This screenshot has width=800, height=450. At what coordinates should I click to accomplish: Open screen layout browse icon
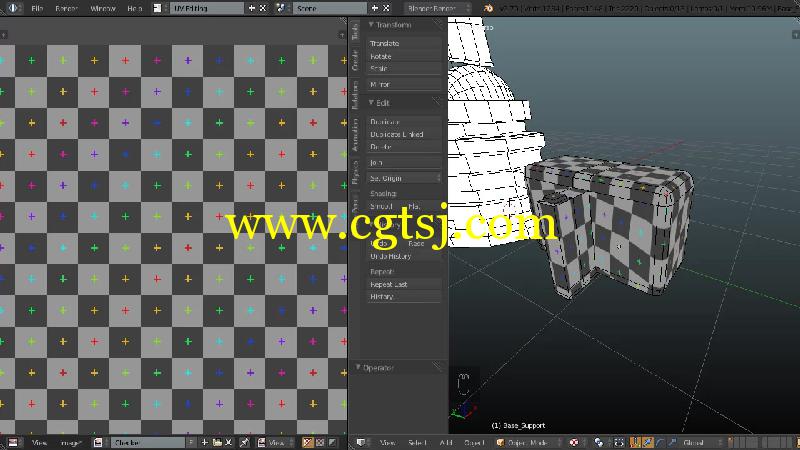coord(158,8)
